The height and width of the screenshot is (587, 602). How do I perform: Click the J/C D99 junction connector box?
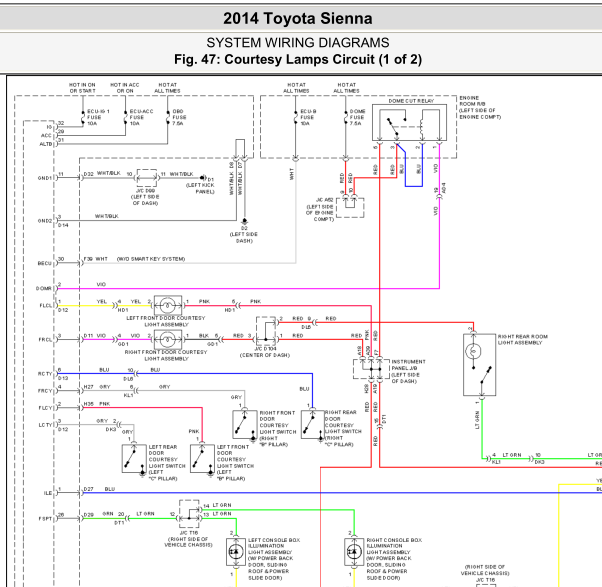point(147,178)
